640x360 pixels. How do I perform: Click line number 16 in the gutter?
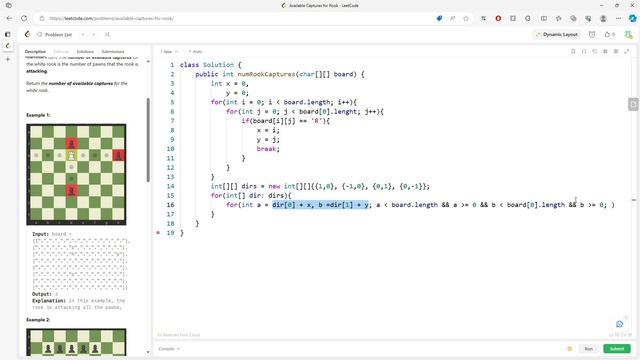point(170,205)
